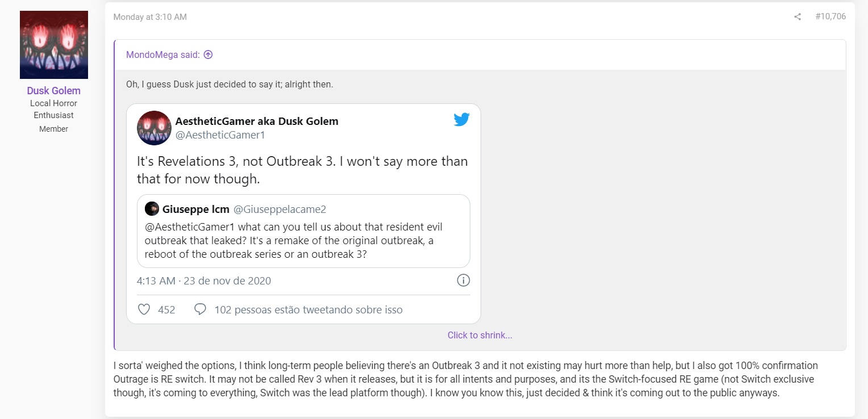Click the reply paragraph starting 'I sorta' weighed the options'
The width and height of the screenshot is (868, 419).
coord(465,379)
